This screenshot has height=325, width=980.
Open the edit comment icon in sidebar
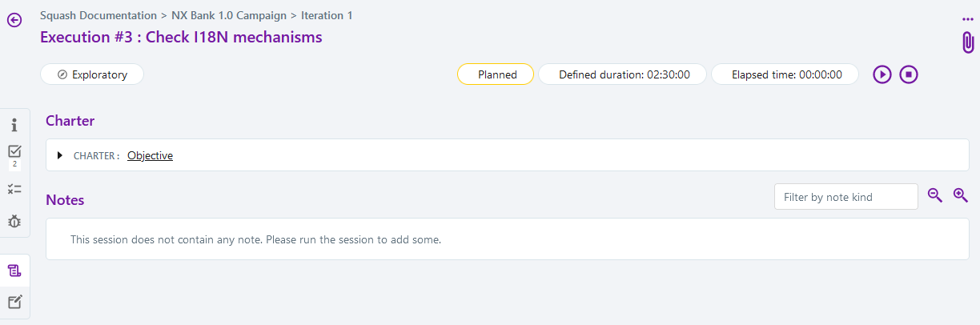pyautogui.click(x=14, y=302)
